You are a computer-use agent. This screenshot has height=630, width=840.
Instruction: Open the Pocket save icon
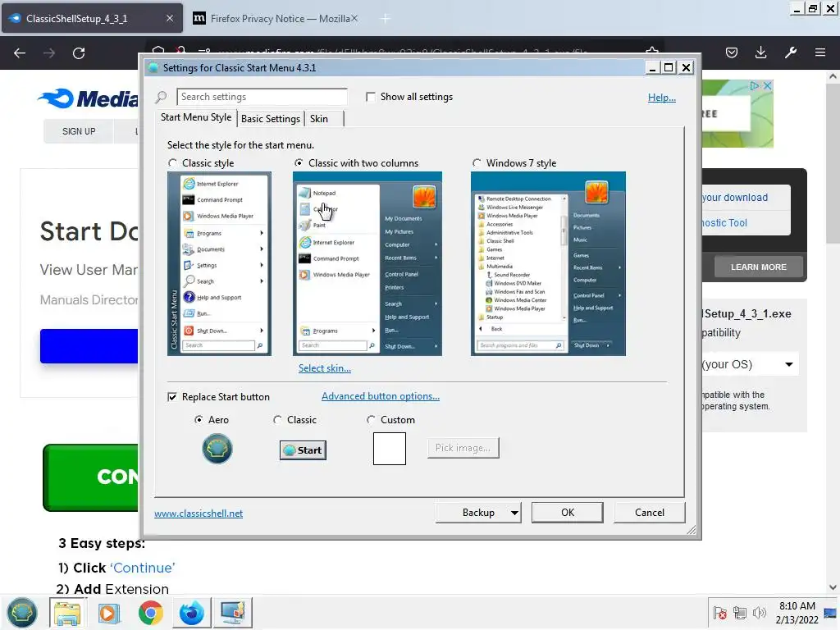[x=731, y=52]
